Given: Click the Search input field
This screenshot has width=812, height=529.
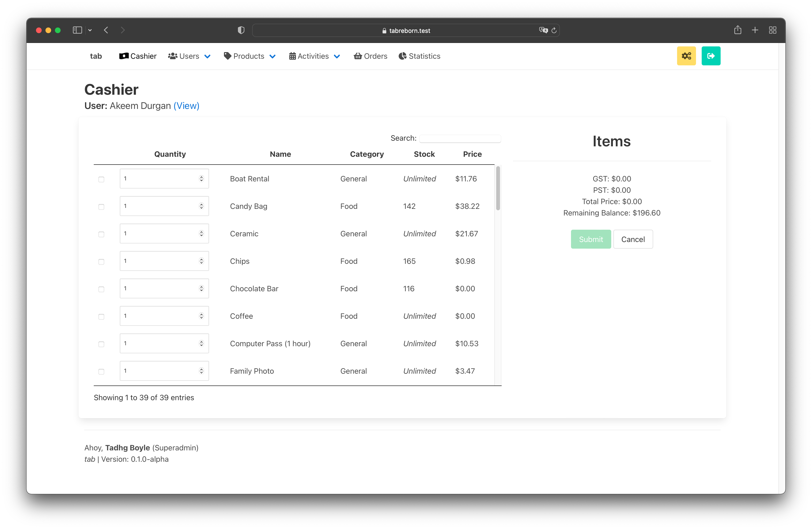Looking at the screenshot, I should [460, 139].
